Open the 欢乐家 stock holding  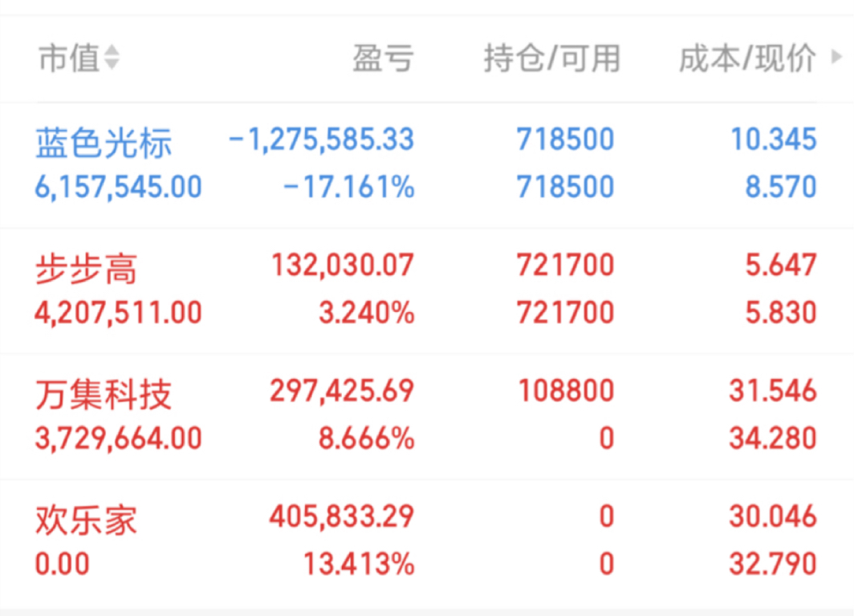tap(86, 521)
